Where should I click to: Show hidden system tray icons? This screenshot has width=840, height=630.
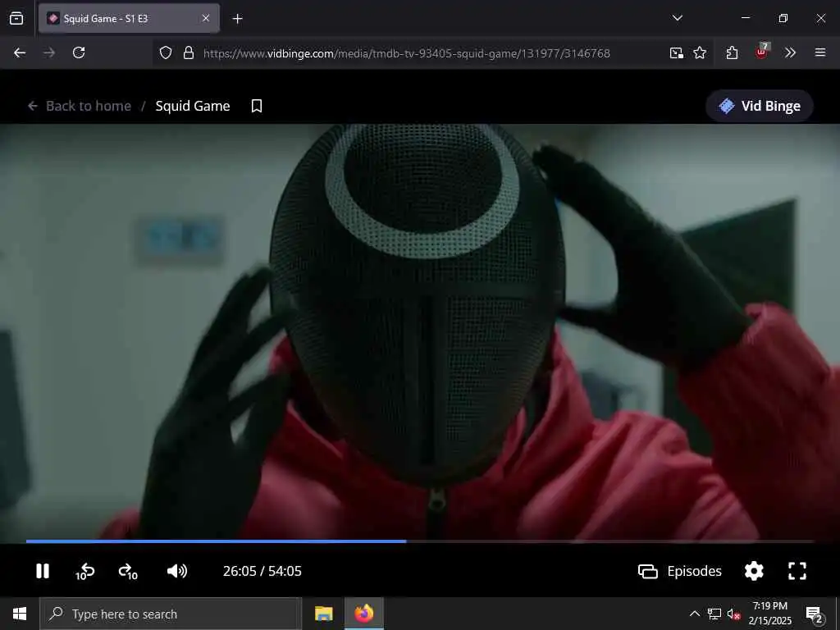point(694,614)
